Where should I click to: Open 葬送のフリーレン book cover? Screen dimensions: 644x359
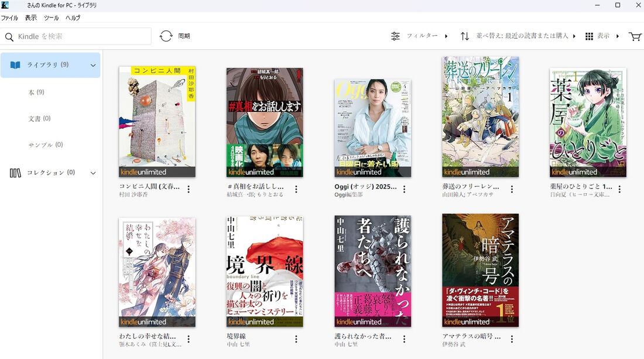(x=480, y=117)
